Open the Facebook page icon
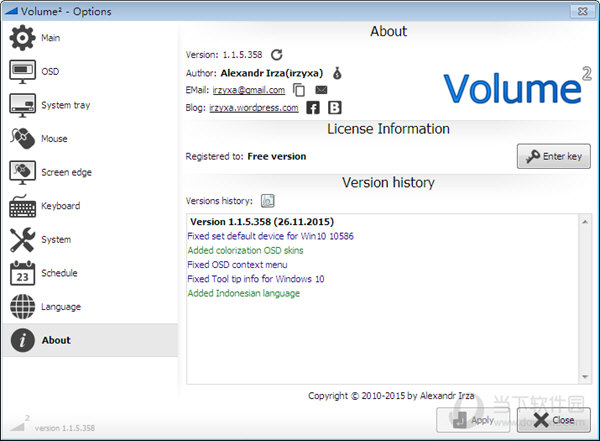This screenshot has width=600, height=441. (313, 108)
